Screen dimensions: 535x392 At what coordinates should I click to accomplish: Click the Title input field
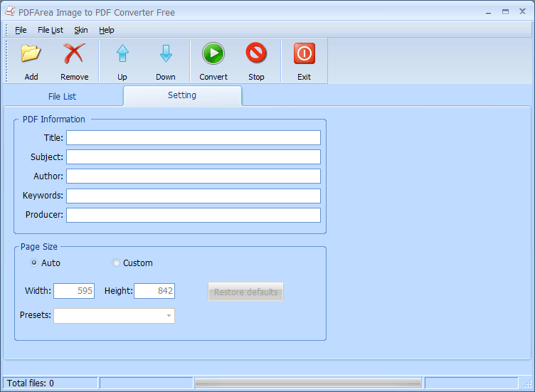pos(194,138)
